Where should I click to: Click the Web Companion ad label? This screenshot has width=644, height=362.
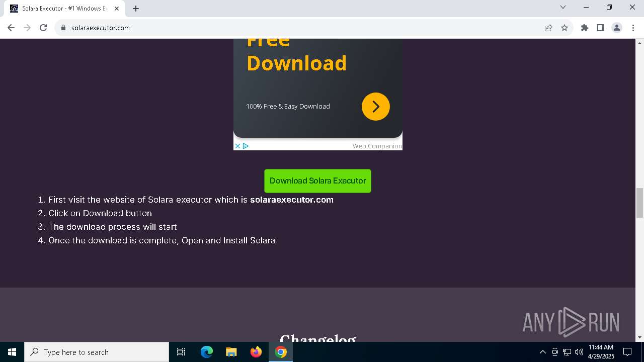(x=377, y=146)
